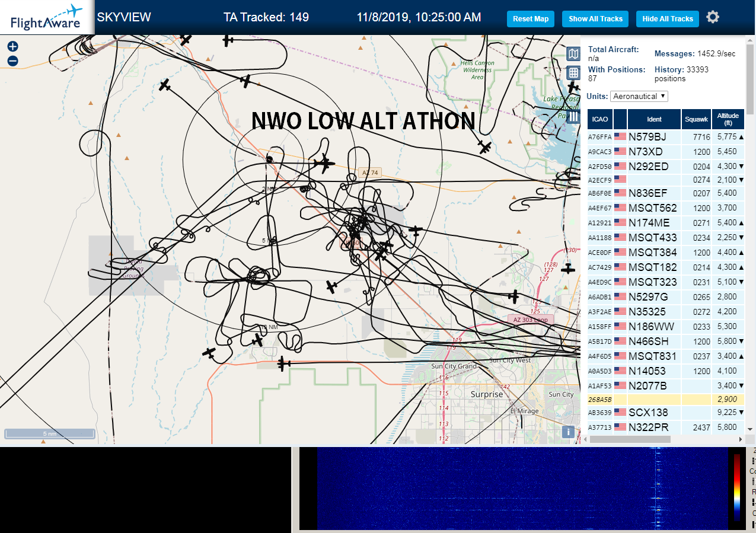
Task: Select the N35325 aircraft row
Action: click(x=666, y=312)
